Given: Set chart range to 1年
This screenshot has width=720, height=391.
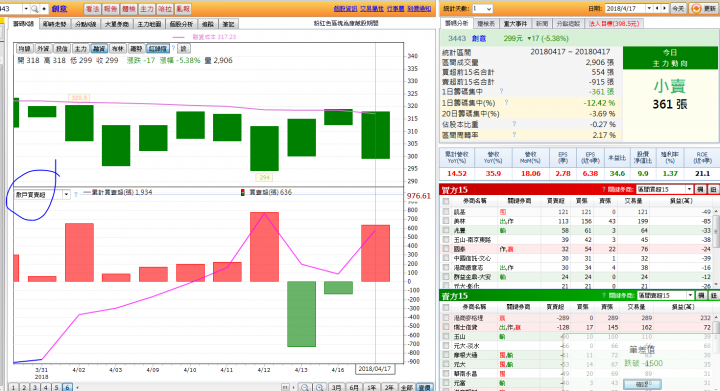Looking at the screenshot, I should (371, 387).
